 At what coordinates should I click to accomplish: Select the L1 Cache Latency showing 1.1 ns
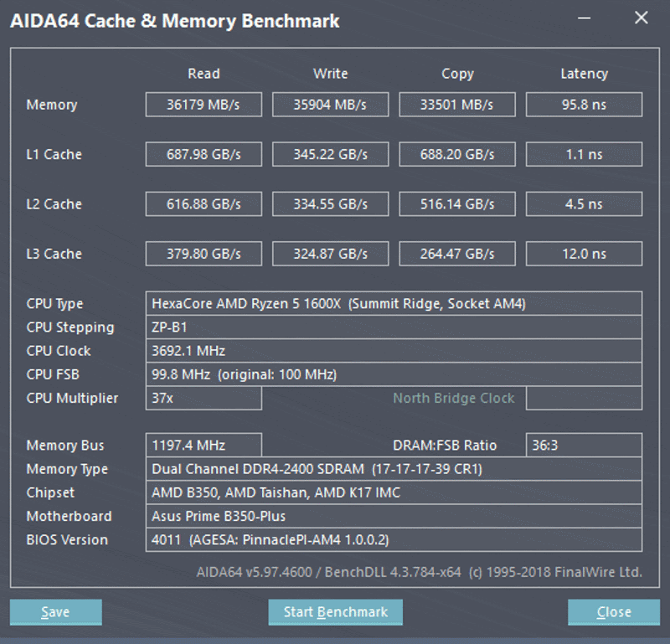tap(583, 154)
